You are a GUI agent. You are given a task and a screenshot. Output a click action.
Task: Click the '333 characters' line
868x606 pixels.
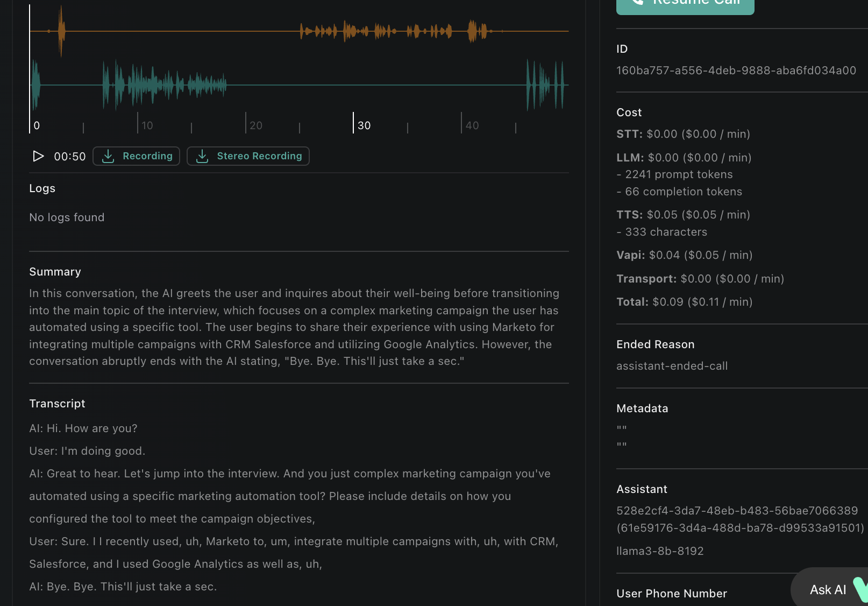click(x=661, y=232)
